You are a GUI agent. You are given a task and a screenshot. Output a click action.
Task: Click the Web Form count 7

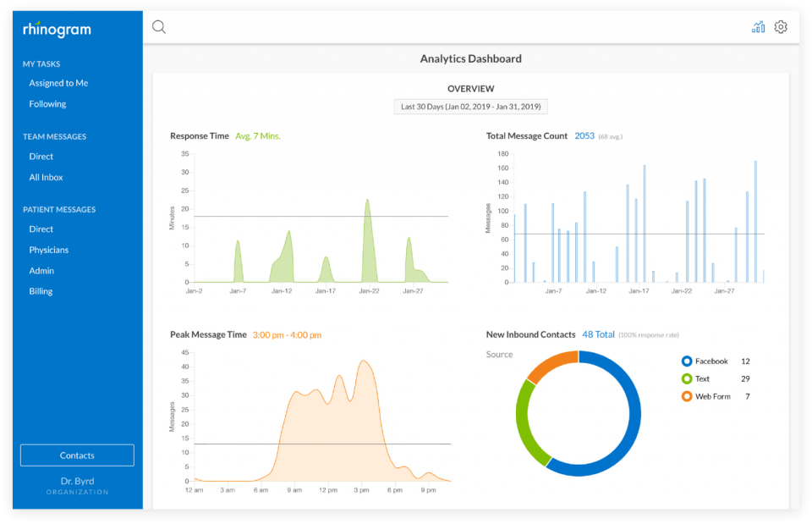point(747,396)
